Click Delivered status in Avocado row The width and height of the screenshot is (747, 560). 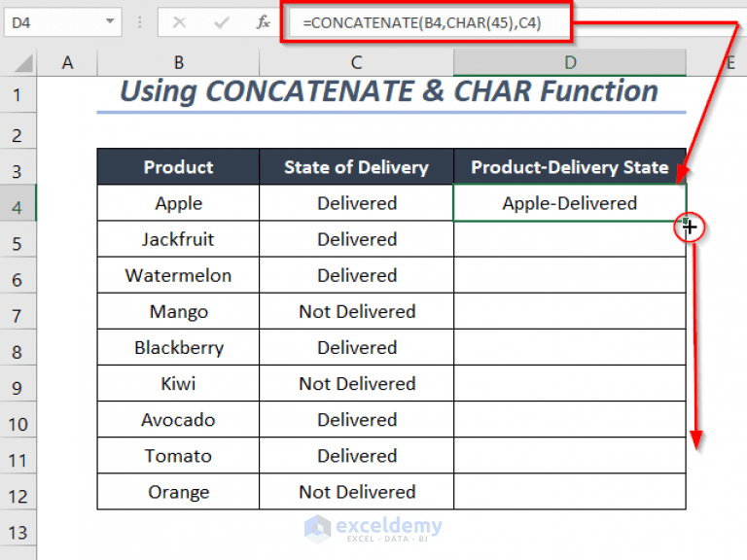pos(356,420)
